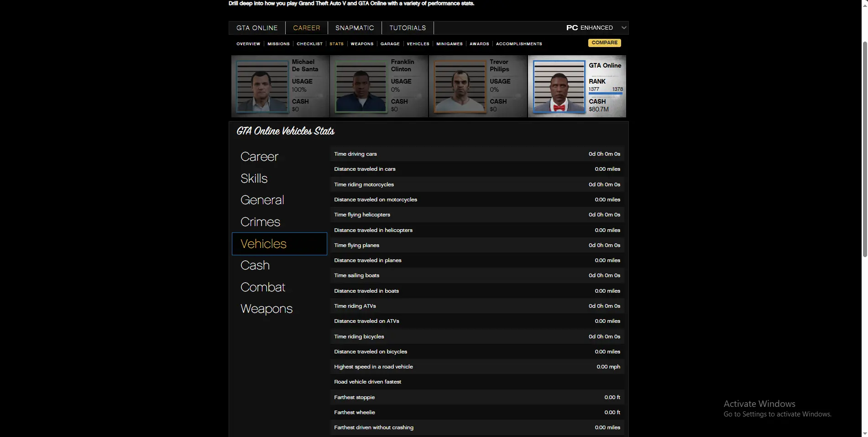Choose Trevor Philips' mugshot portrait
The width and height of the screenshot is (868, 437).
[x=460, y=87]
